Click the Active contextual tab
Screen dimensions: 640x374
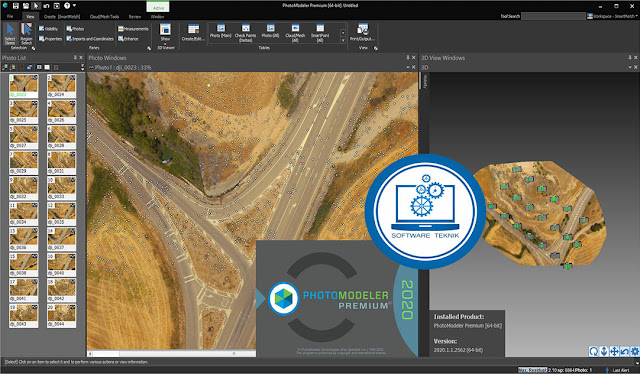point(158,7)
